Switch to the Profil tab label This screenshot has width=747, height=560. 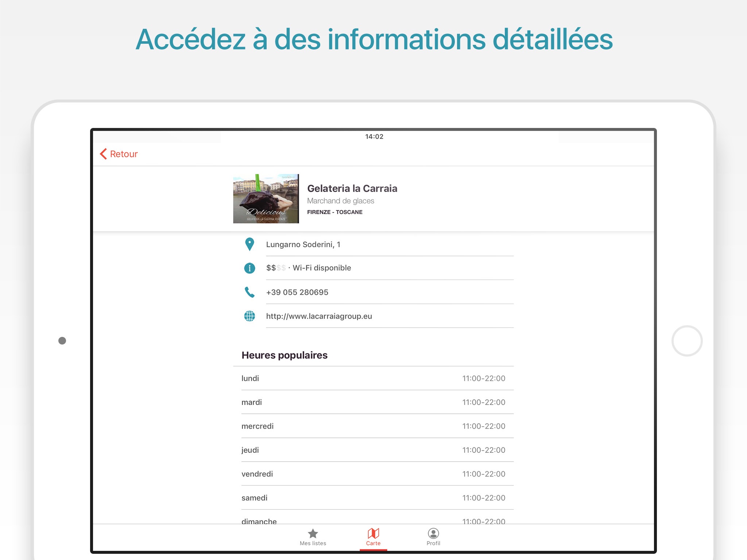(433, 543)
